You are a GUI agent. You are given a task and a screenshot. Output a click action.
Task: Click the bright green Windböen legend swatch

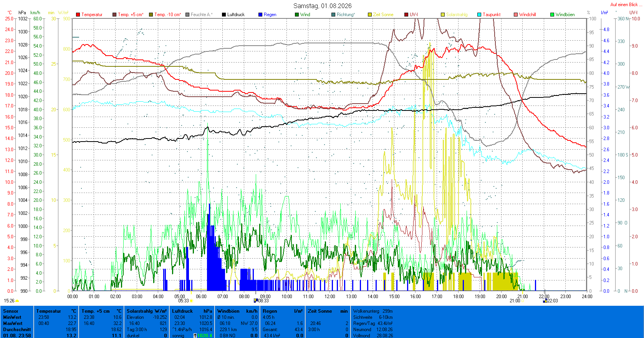tap(552, 15)
